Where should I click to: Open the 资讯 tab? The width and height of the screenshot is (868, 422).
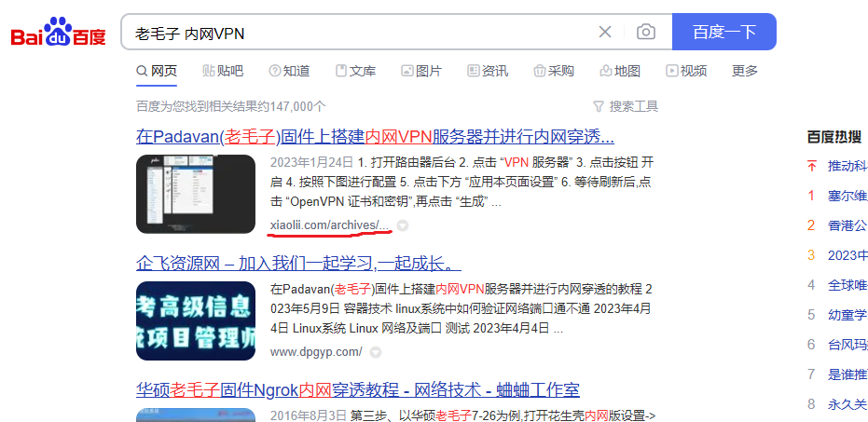point(488,71)
